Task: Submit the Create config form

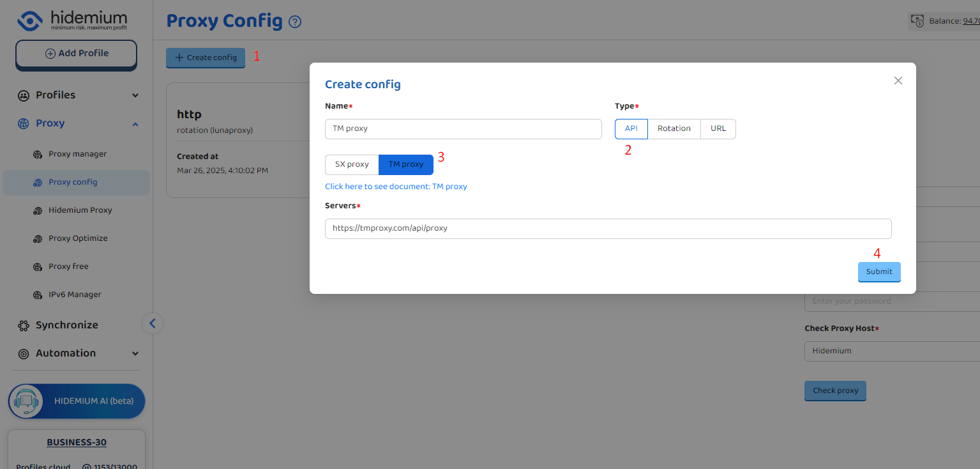Action: pos(878,272)
